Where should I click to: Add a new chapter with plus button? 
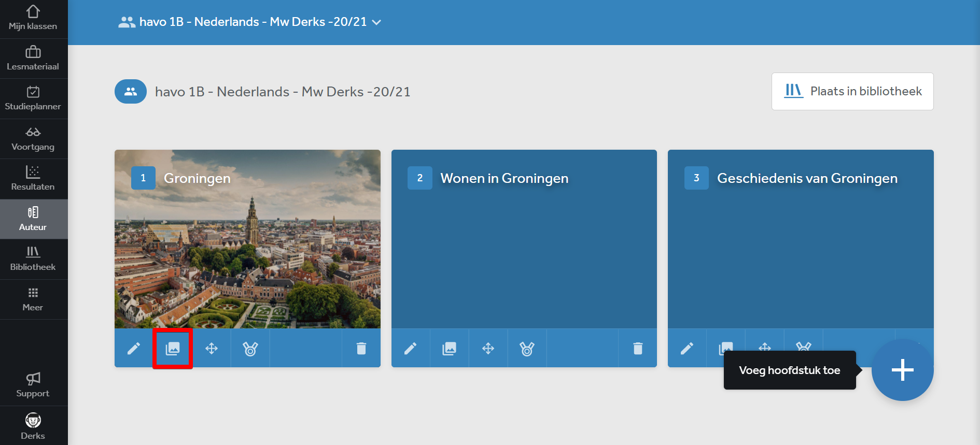(903, 370)
